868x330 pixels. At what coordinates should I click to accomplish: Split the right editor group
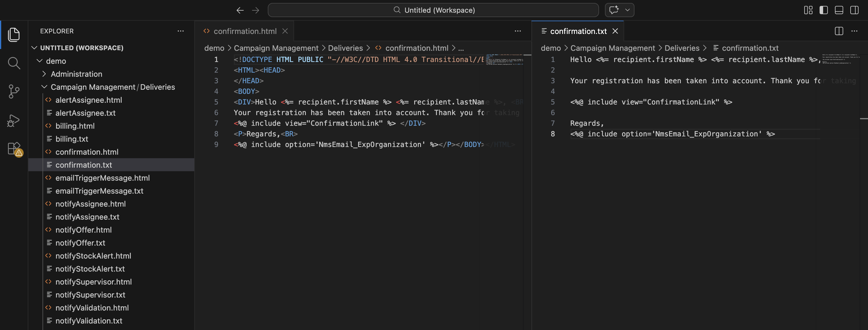coord(839,31)
